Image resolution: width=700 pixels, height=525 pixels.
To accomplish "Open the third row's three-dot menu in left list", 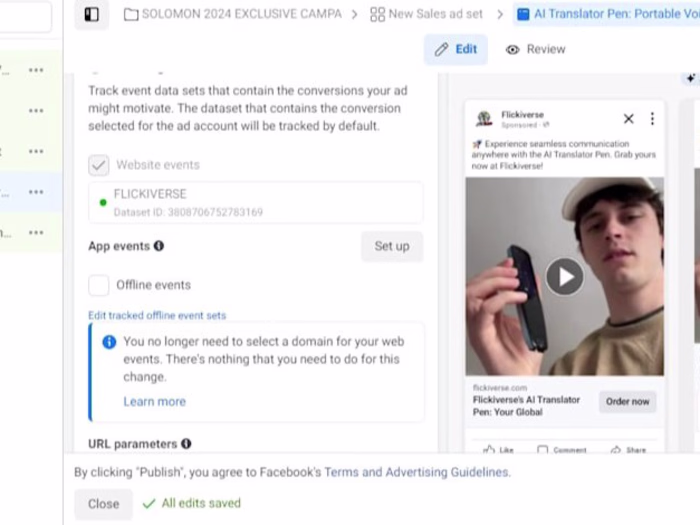I will click(36, 151).
